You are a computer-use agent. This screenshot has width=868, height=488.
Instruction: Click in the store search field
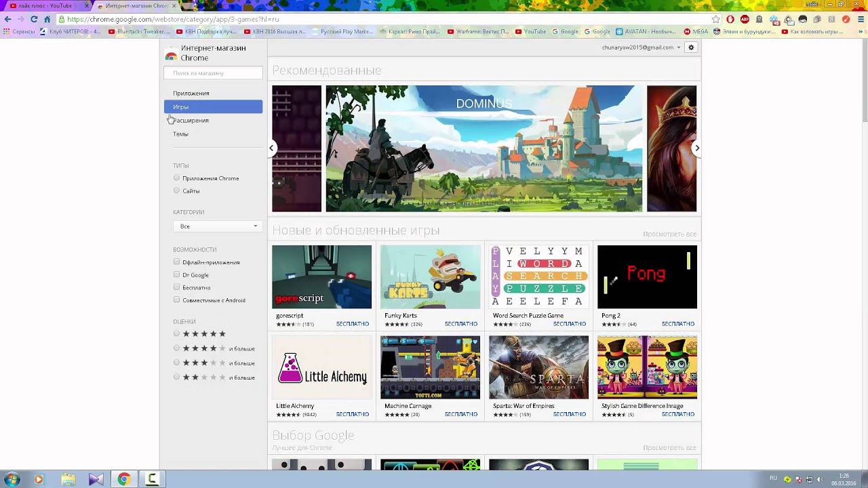(213, 73)
